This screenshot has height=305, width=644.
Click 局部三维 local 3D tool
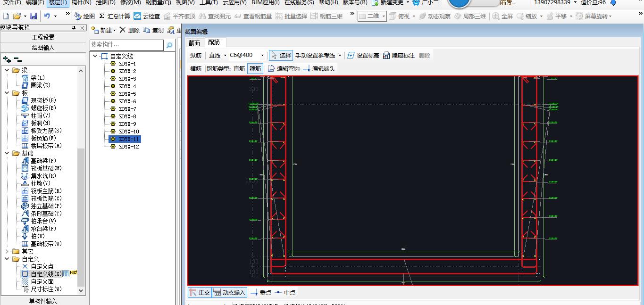coord(470,16)
